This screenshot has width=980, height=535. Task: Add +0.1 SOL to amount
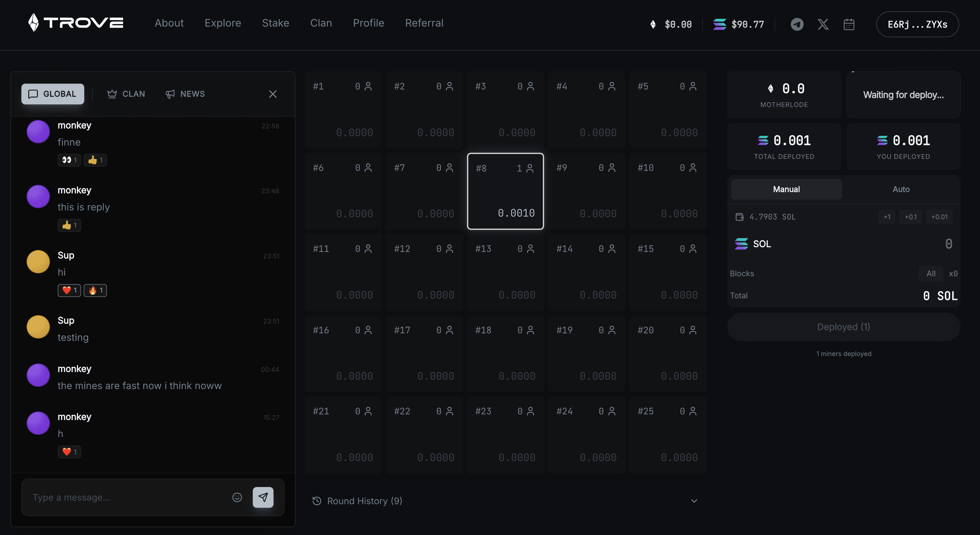point(911,217)
